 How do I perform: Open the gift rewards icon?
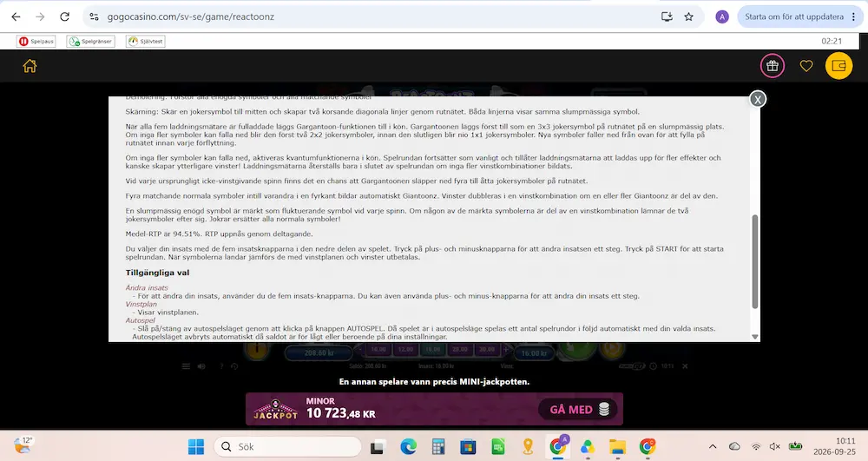pos(773,66)
